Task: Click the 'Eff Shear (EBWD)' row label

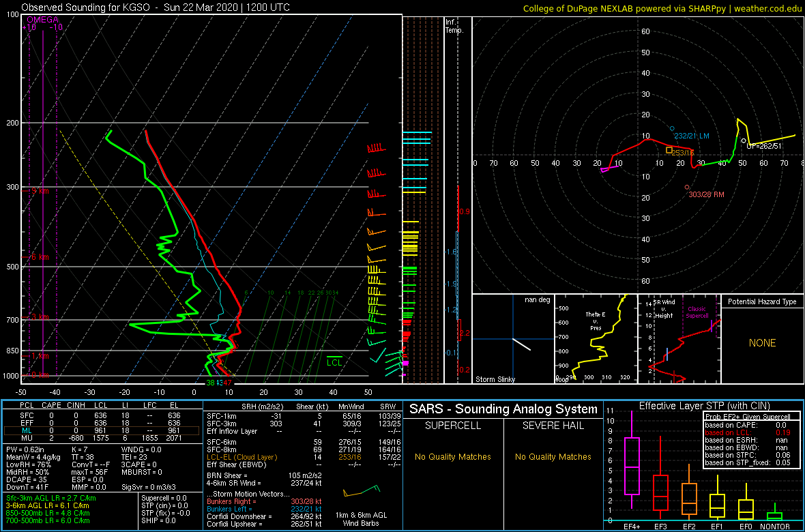Action: click(x=236, y=464)
